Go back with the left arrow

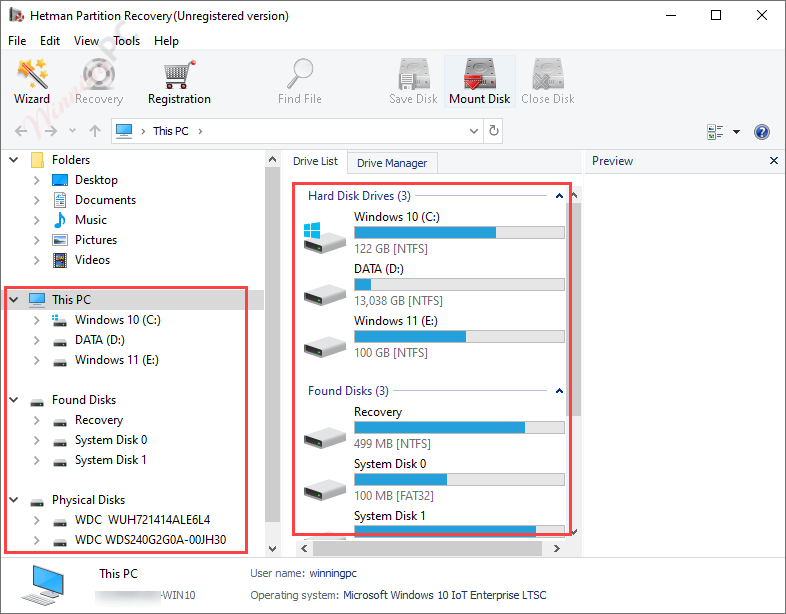[21, 131]
